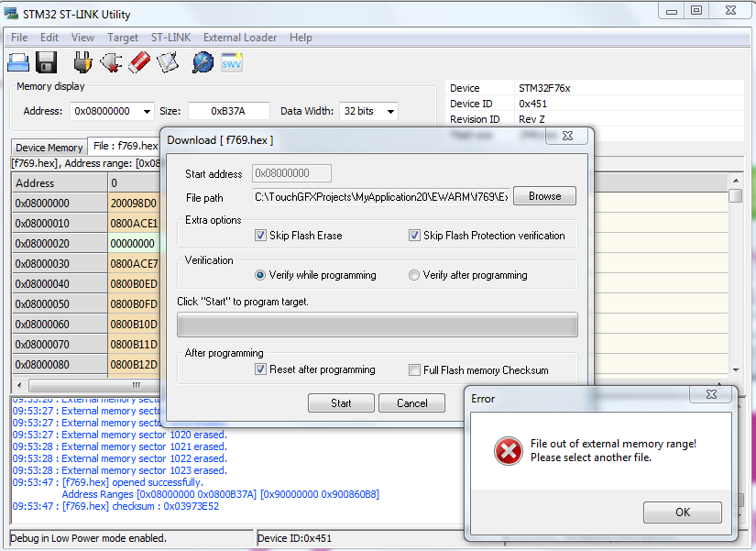Select address row 0x08000080
The image size is (756, 551).
(60, 365)
